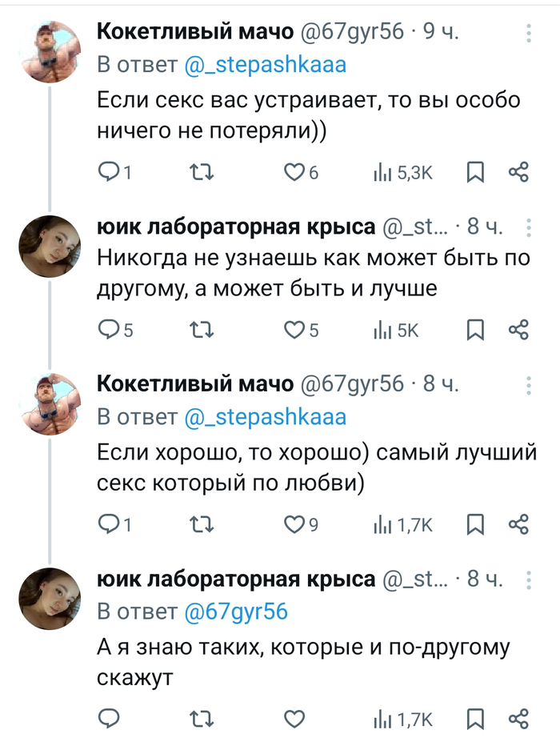Open the @67gyr56 mention link in last tweet
Viewport: 560px width, 738px height.
[236, 612]
